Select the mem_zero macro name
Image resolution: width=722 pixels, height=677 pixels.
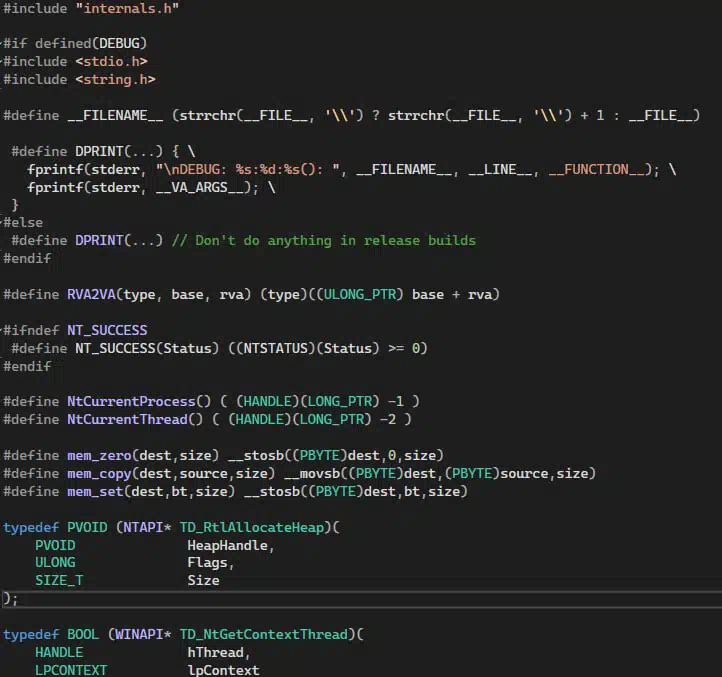tap(99, 455)
